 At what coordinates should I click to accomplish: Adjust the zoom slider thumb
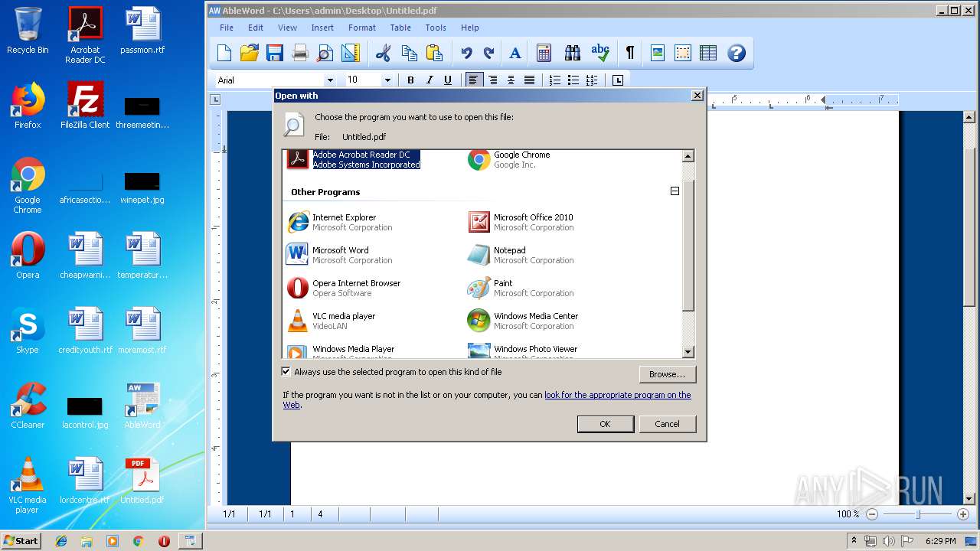[x=918, y=514]
